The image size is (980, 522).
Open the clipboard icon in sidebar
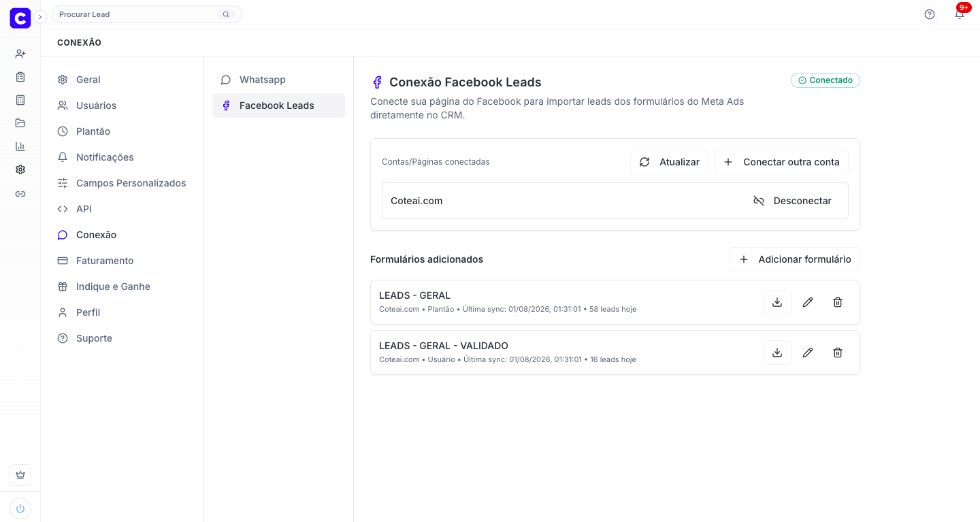(20, 77)
